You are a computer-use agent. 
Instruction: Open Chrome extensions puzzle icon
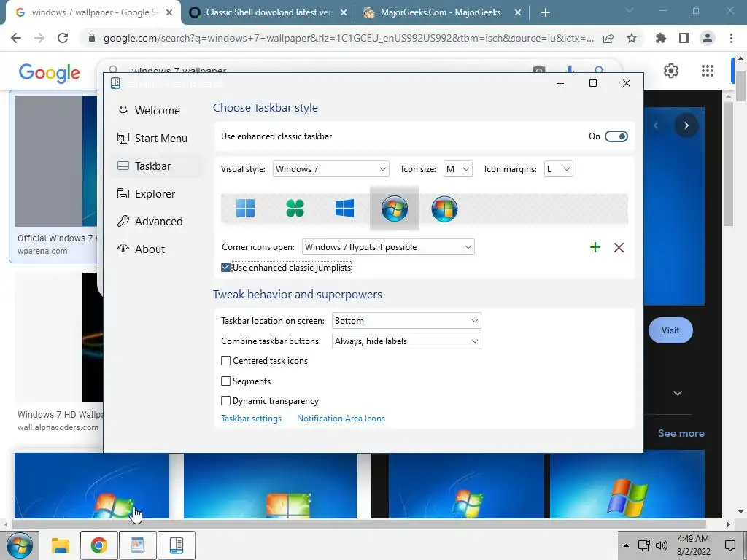tap(661, 38)
